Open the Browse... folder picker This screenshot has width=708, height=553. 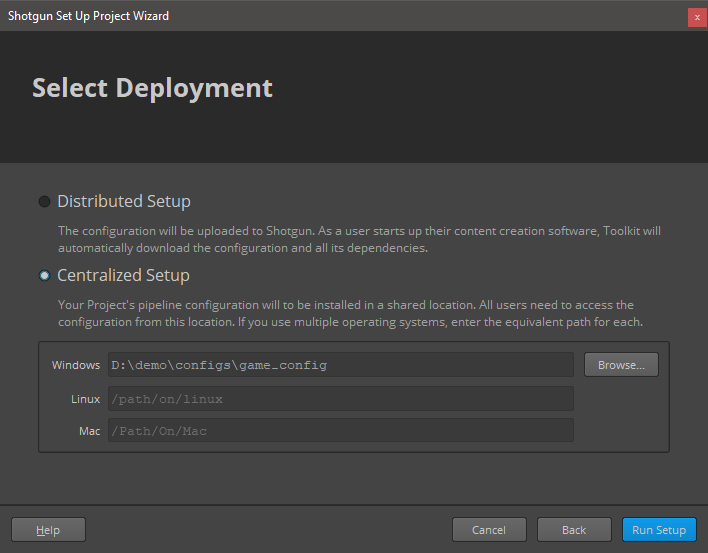(621, 365)
